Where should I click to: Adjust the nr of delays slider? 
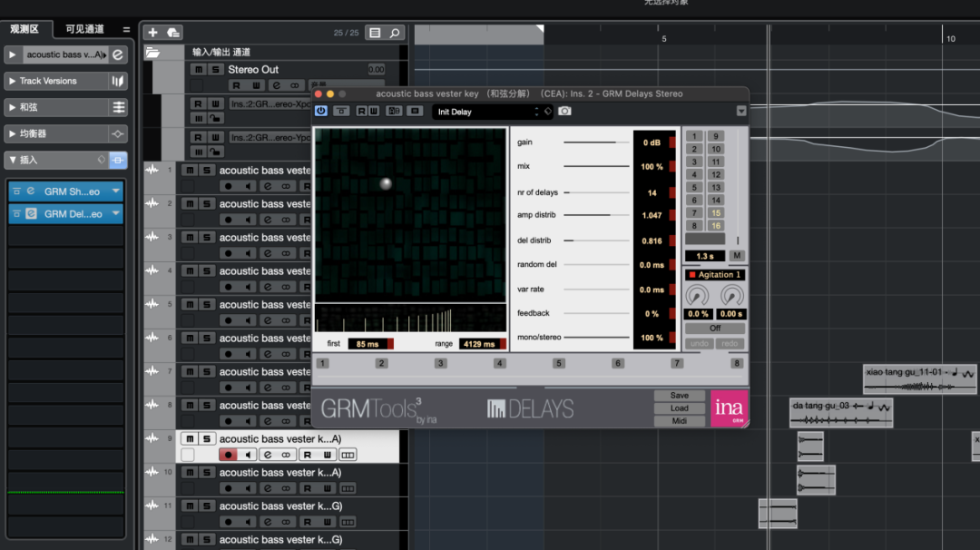coord(595,192)
